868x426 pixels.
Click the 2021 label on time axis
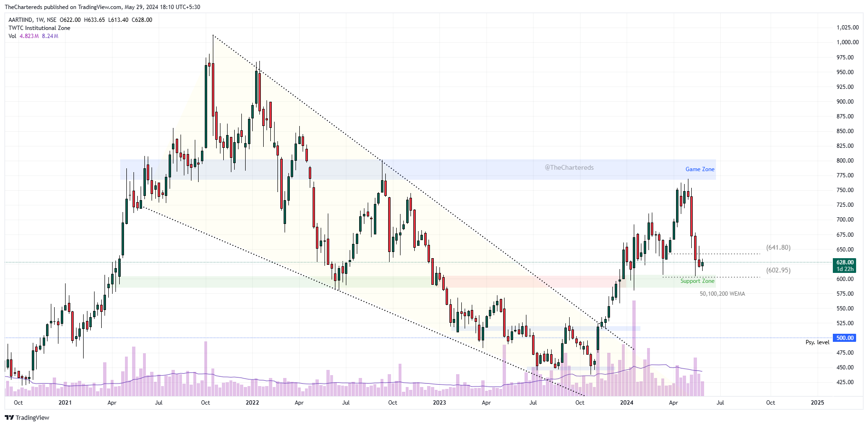click(x=65, y=403)
